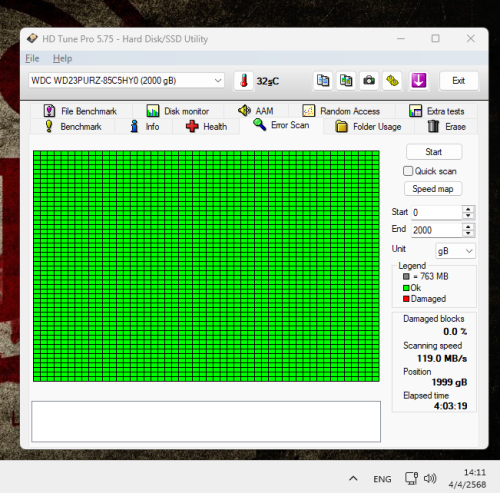Click the purple download arrow icon

click(419, 81)
